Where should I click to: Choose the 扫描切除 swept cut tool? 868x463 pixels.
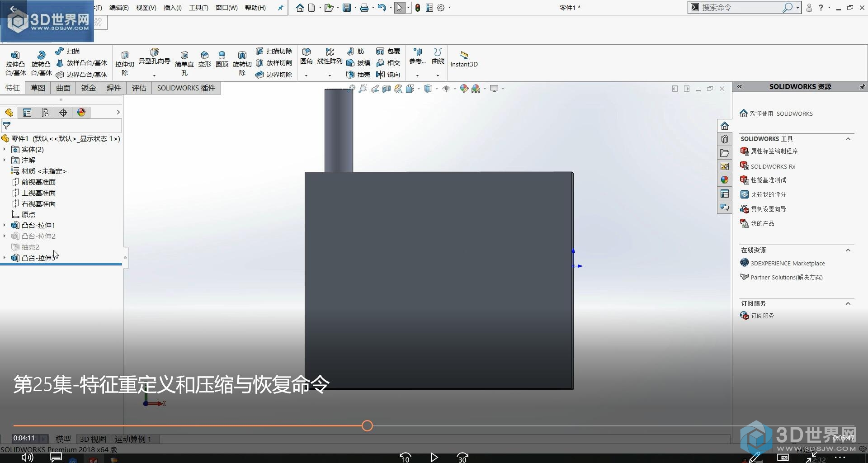tap(274, 51)
